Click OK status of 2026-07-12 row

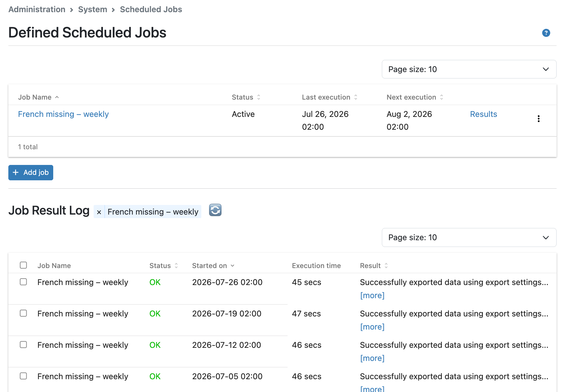155,345
